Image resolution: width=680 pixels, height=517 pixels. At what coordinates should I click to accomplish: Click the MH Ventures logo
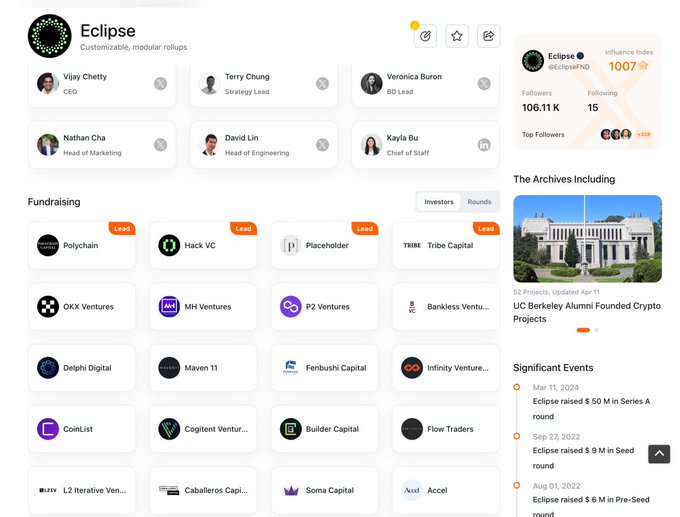point(169,306)
